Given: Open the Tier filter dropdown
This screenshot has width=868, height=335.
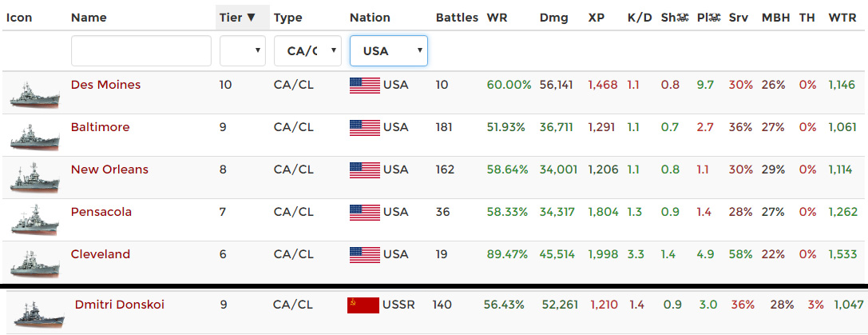Looking at the screenshot, I should 243,50.
